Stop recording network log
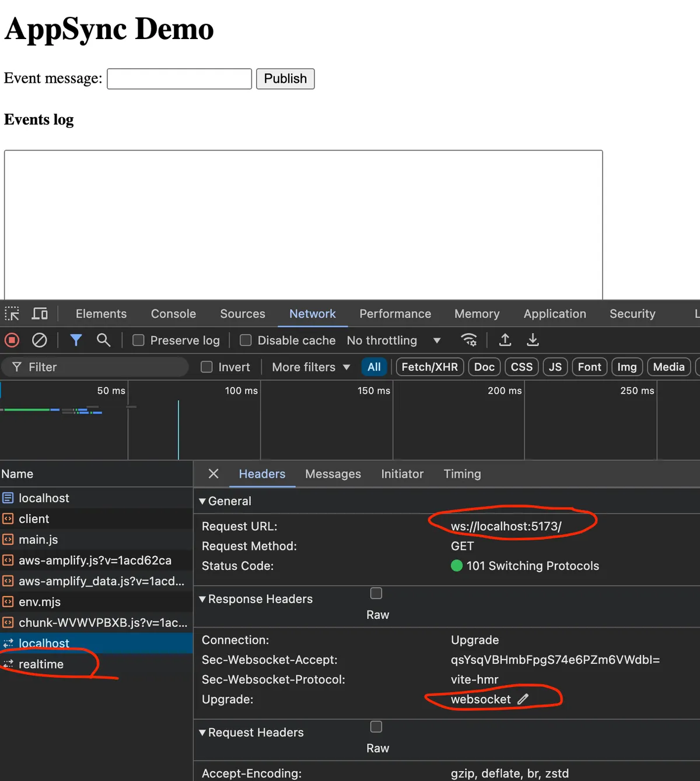Screen dimensions: 700x781 coord(12,340)
